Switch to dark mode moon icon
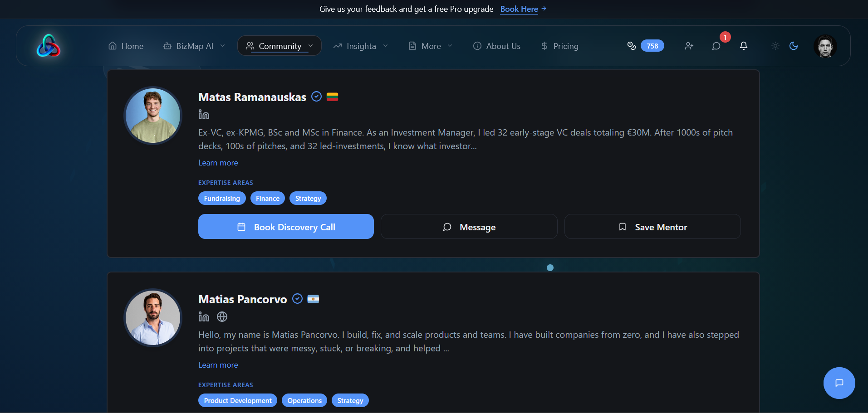868x413 pixels. (793, 46)
